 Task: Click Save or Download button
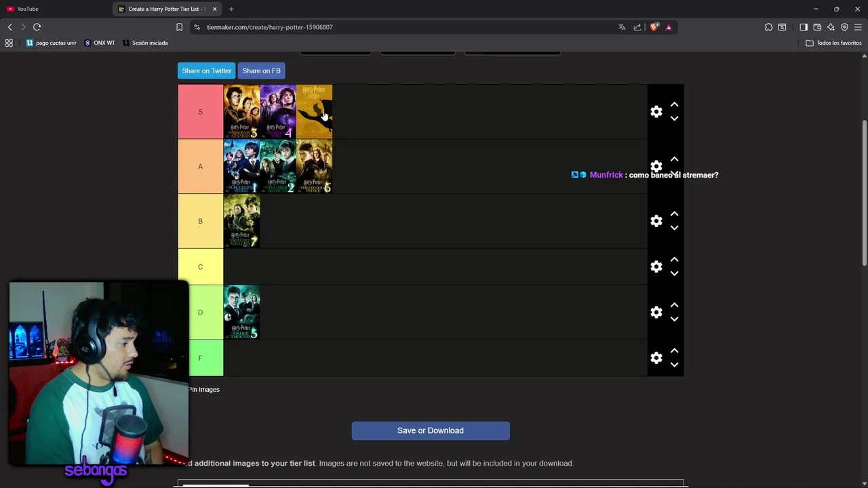tap(431, 430)
